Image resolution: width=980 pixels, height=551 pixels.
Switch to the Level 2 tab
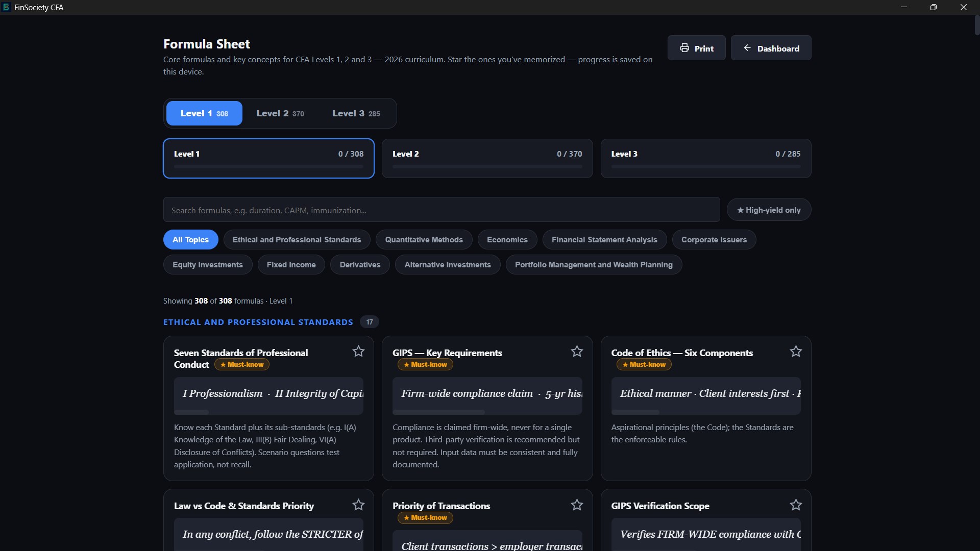(280, 113)
